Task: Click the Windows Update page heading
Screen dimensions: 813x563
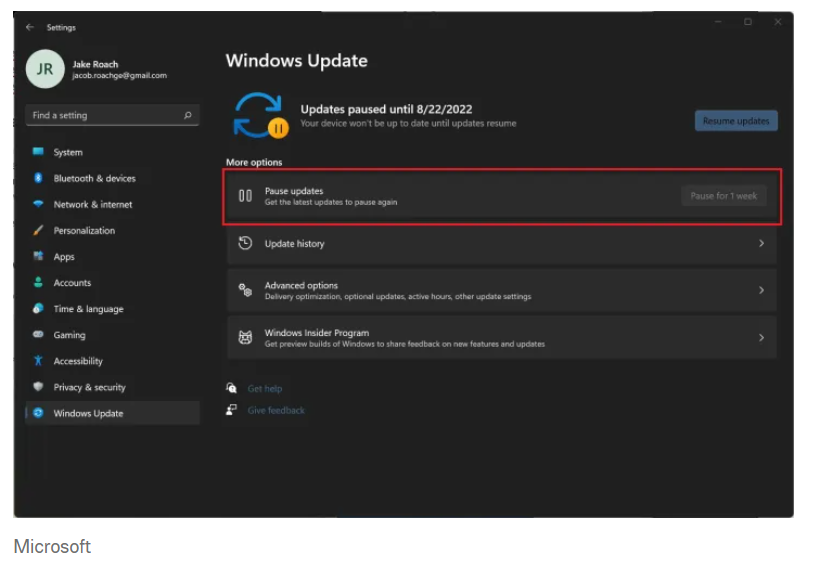Action: tap(297, 61)
